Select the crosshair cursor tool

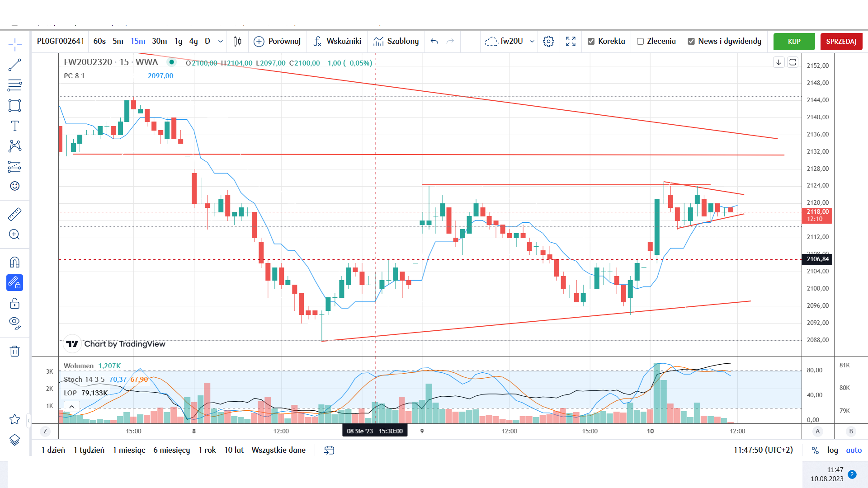[14, 45]
